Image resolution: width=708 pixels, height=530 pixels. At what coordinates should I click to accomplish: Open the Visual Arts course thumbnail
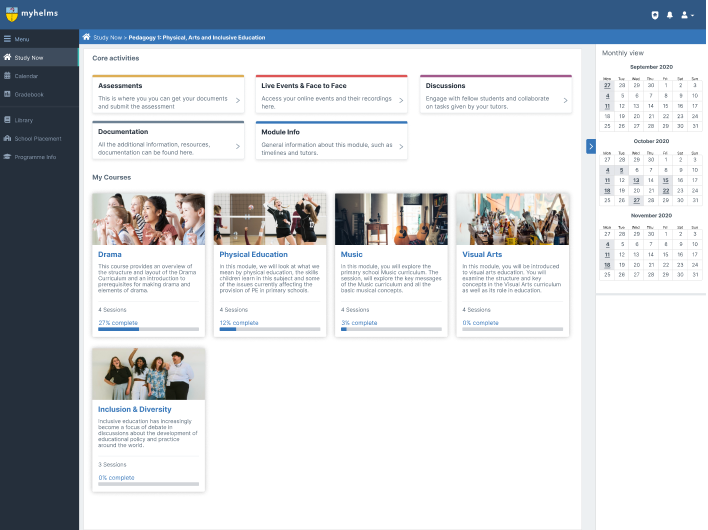[512, 219]
